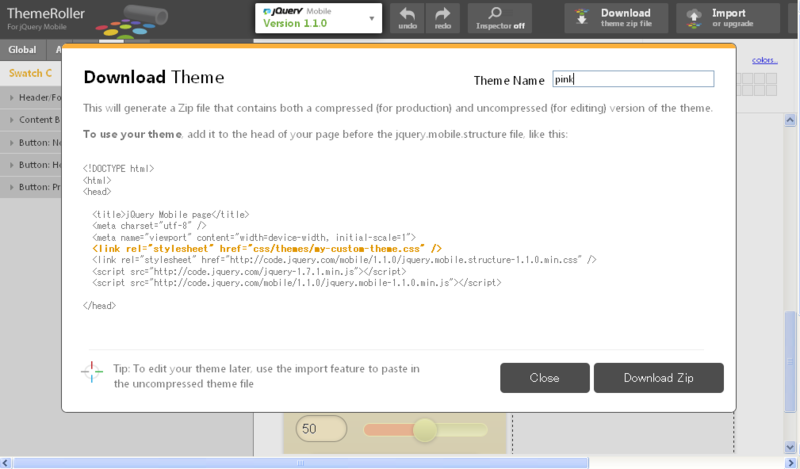Click the slider handle in preview

coord(425,430)
